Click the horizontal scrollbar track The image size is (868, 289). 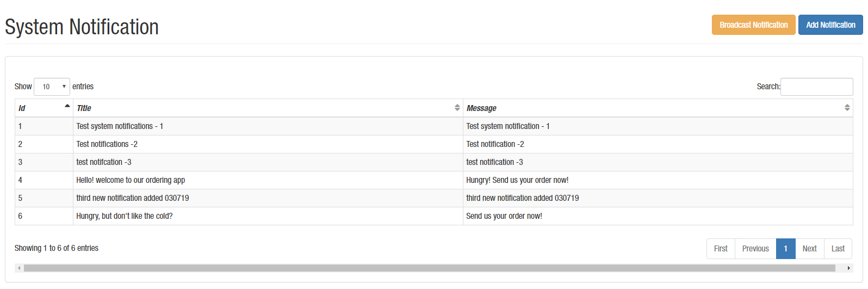(x=430, y=268)
